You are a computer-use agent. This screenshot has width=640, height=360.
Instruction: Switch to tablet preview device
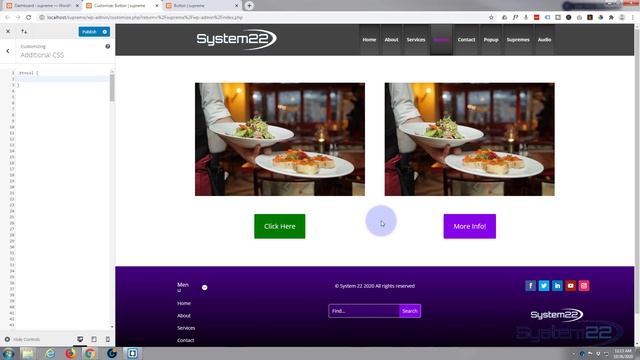click(94, 339)
